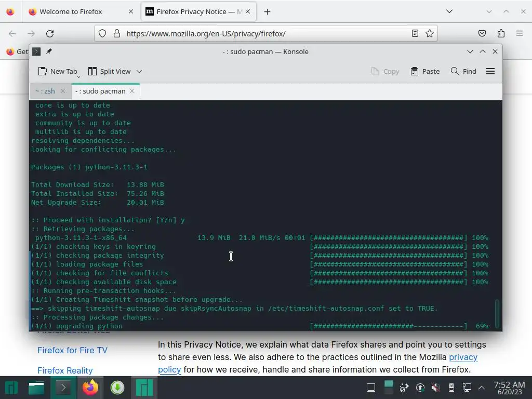Open the Firefox for Fire TV link
532x399 pixels.
tap(72, 350)
